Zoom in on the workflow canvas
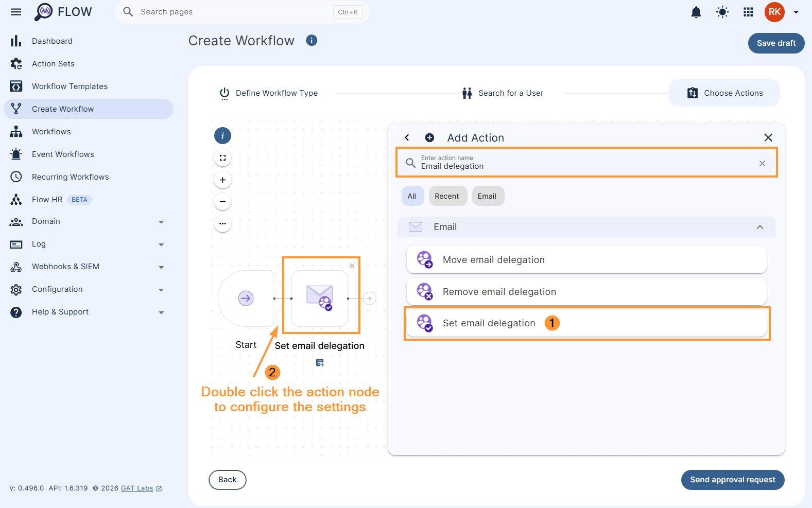This screenshot has height=508, width=812. point(222,180)
